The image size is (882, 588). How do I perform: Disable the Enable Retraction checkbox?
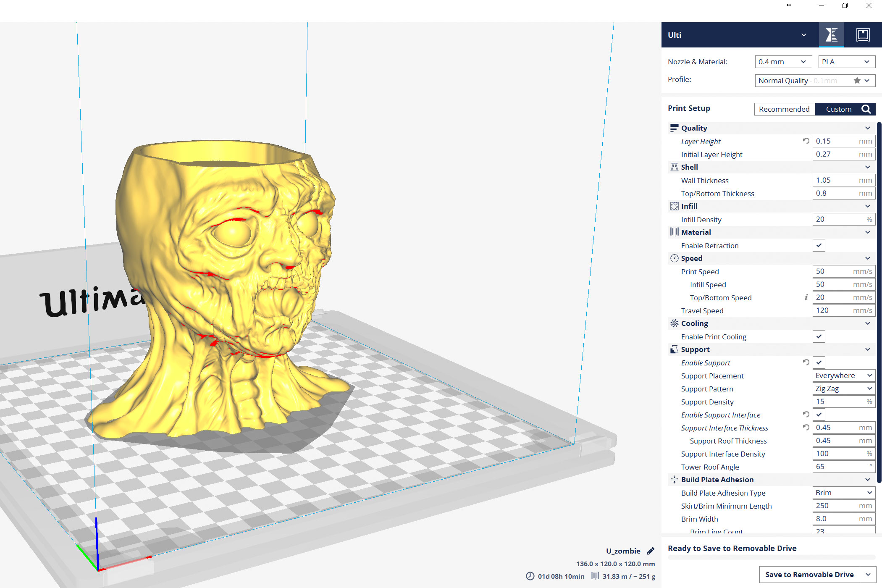[819, 245]
